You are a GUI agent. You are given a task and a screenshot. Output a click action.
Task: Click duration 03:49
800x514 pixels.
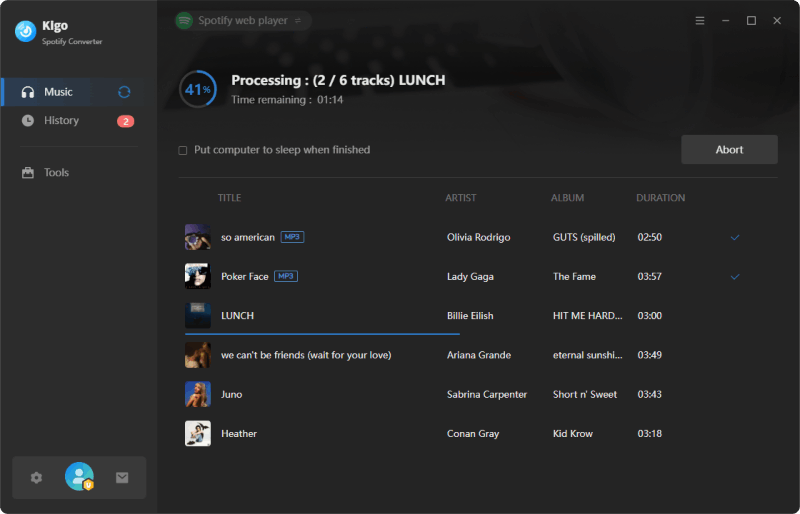tap(649, 355)
